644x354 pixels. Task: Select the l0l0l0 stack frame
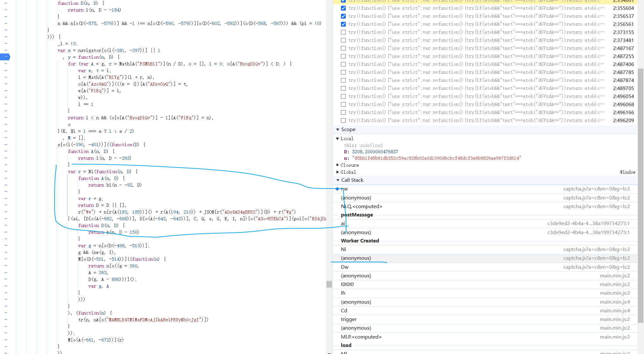(x=485, y=284)
